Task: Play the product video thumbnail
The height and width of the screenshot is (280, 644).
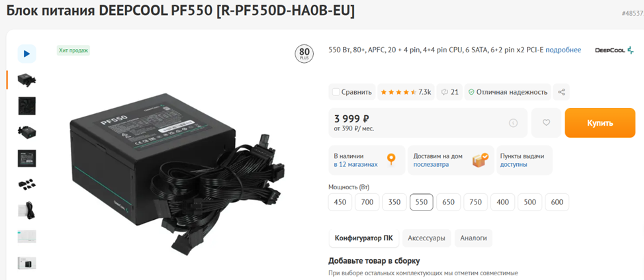Action: (26, 54)
